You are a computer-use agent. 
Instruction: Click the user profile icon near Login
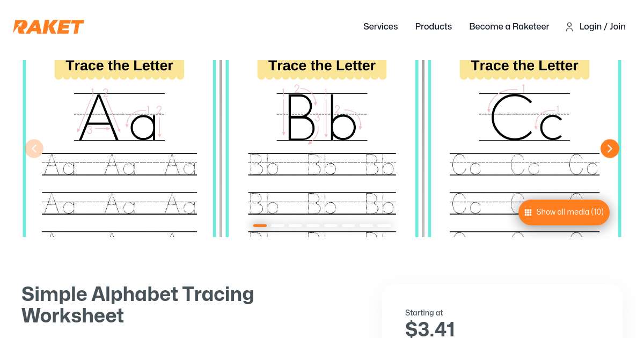569,27
